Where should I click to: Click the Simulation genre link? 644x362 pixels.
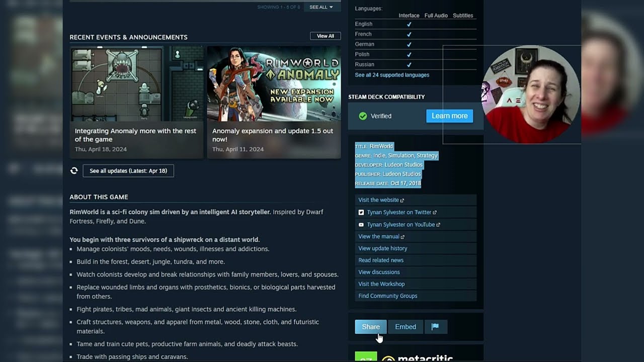(x=401, y=156)
